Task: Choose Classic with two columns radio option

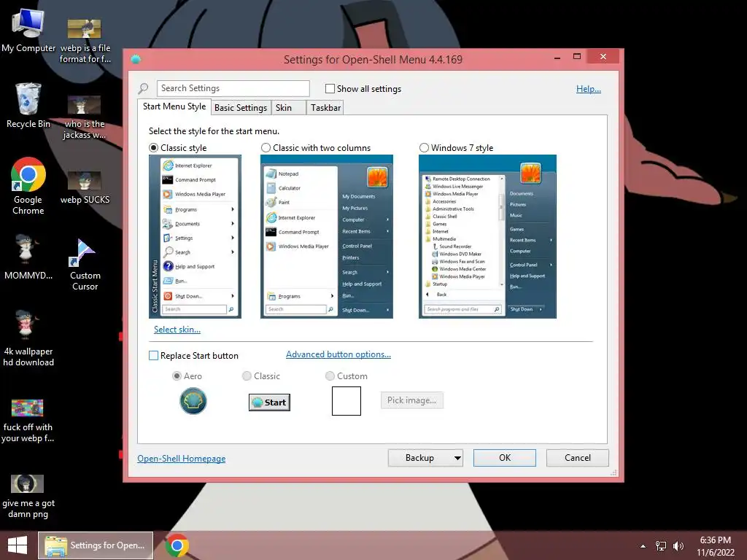Action: point(266,148)
